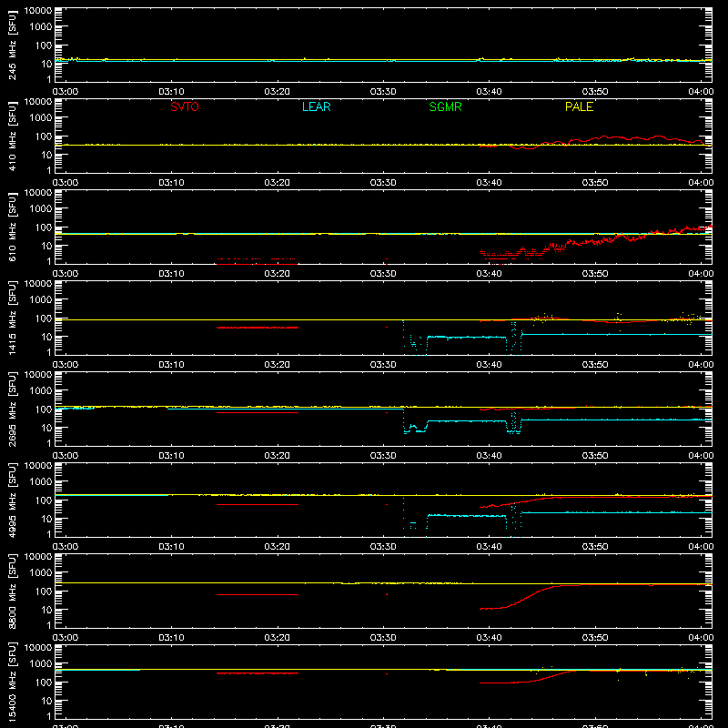
Task: Click the 03:30 time label under 245 MHz panel
Action: tap(383, 92)
